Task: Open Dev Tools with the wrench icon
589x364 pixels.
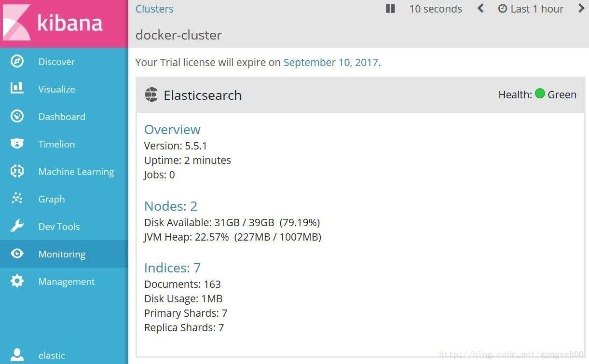Action: pyautogui.click(x=17, y=227)
